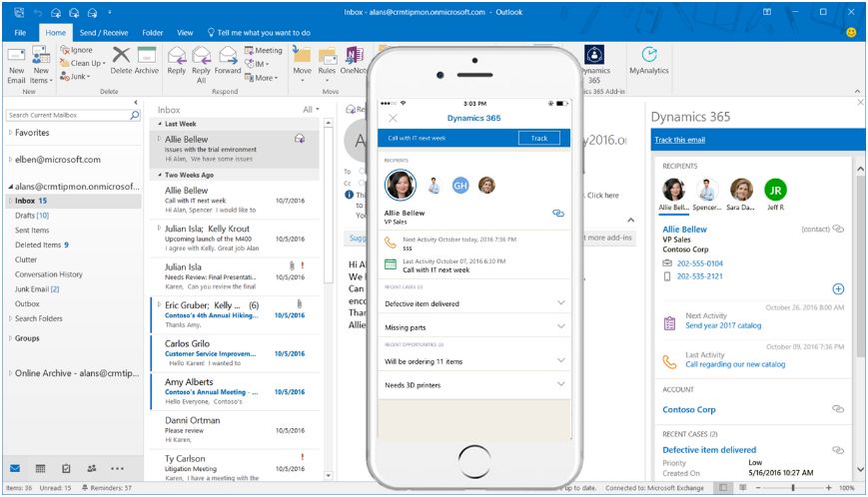Open the View ribbon tab

(x=185, y=33)
